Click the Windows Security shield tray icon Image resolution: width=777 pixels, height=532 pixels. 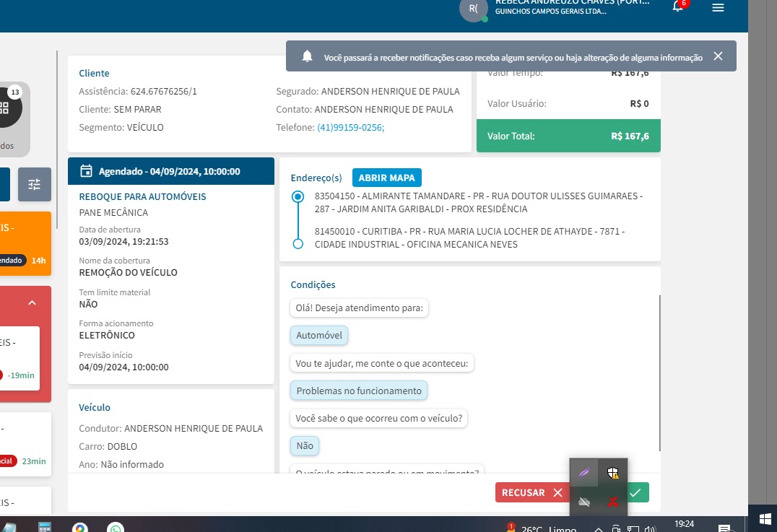click(613, 473)
